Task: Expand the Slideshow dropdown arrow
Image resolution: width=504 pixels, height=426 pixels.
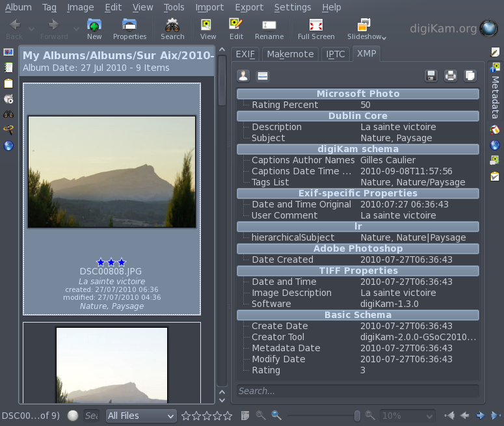Action: point(384,38)
